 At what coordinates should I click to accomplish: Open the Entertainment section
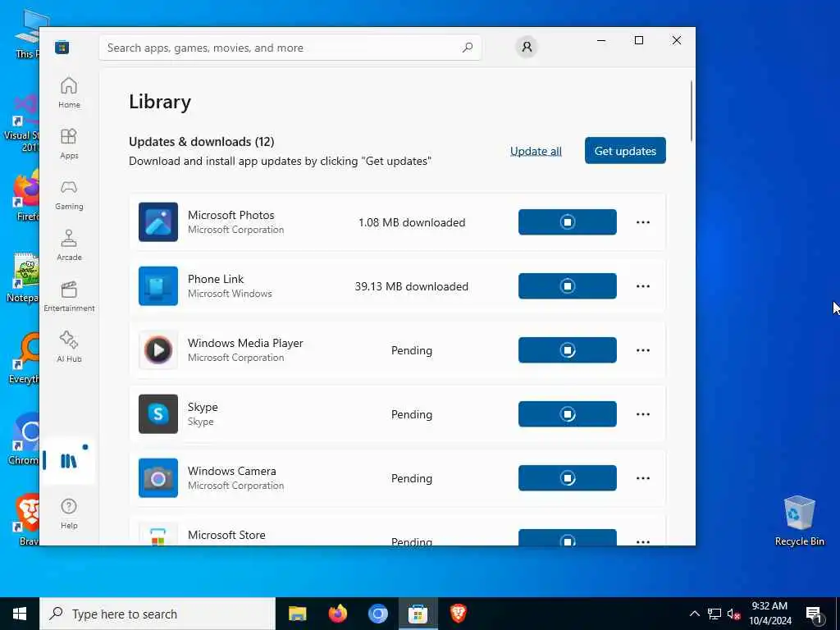click(69, 296)
